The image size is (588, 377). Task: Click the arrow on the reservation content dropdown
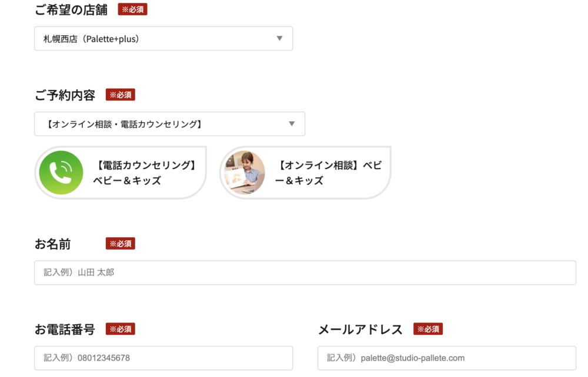point(292,124)
